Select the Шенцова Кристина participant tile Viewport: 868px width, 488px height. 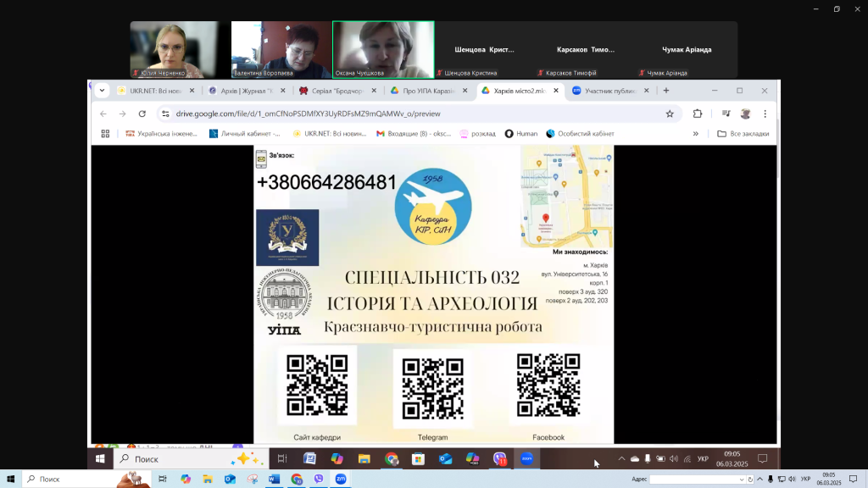click(x=484, y=49)
